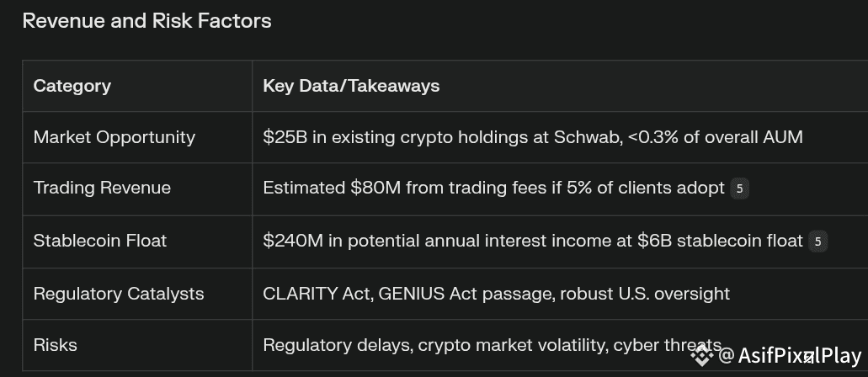The width and height of the screenshot is (868, 377).
Task: Select the Stablecoin Float row label
Action: pos(99,241)
